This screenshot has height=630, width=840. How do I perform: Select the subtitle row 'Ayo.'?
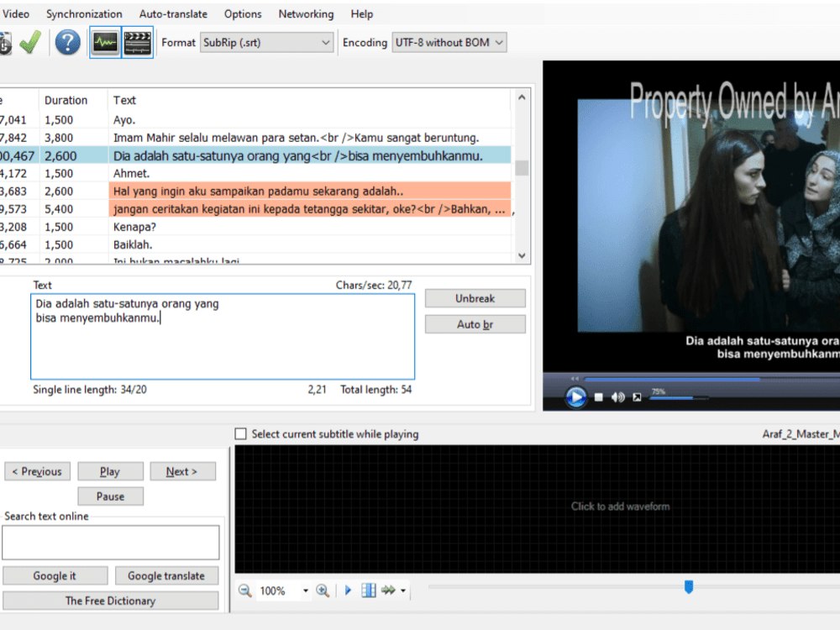(255, 120)
